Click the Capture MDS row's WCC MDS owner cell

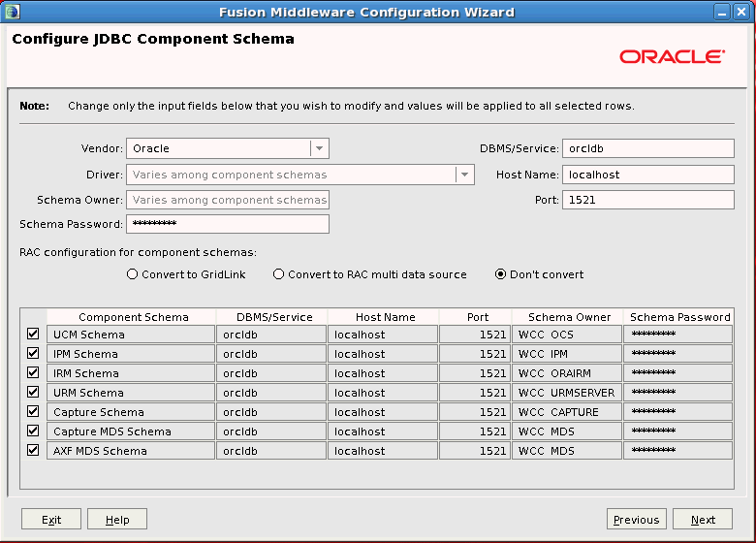point(567,431)
